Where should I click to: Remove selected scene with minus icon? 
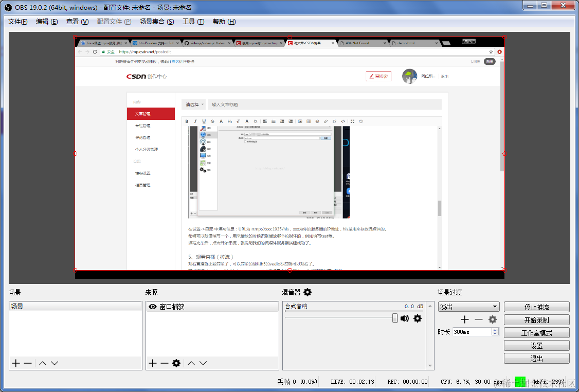28,363
